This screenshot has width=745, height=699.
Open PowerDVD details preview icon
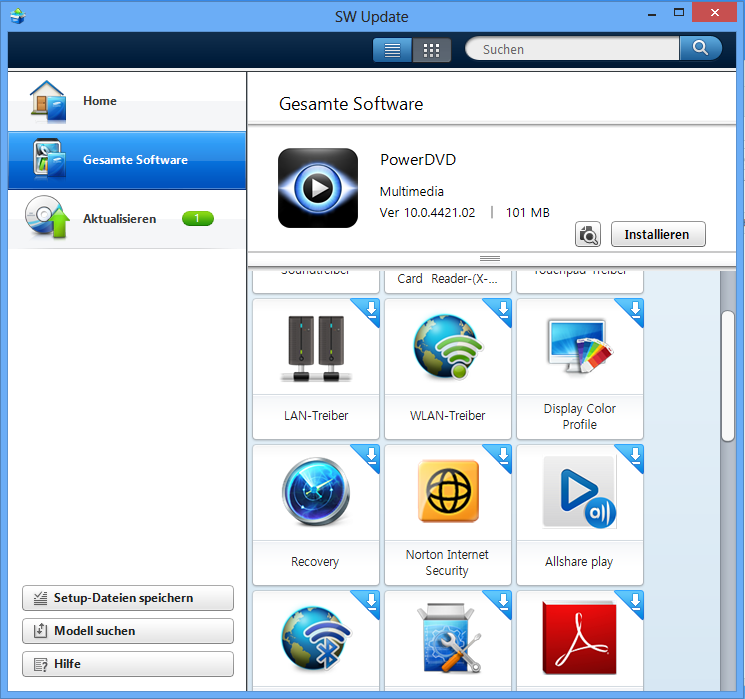(x=588, y=234)
